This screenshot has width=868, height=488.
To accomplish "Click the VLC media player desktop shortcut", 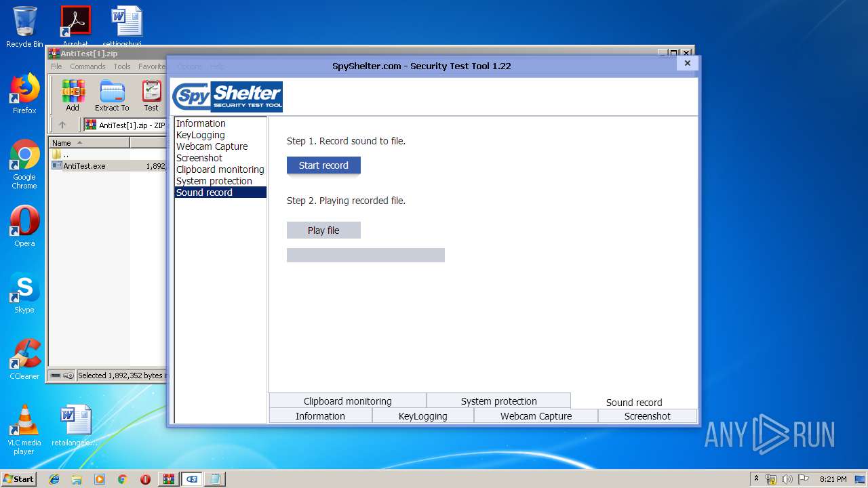I will [24, 430].
